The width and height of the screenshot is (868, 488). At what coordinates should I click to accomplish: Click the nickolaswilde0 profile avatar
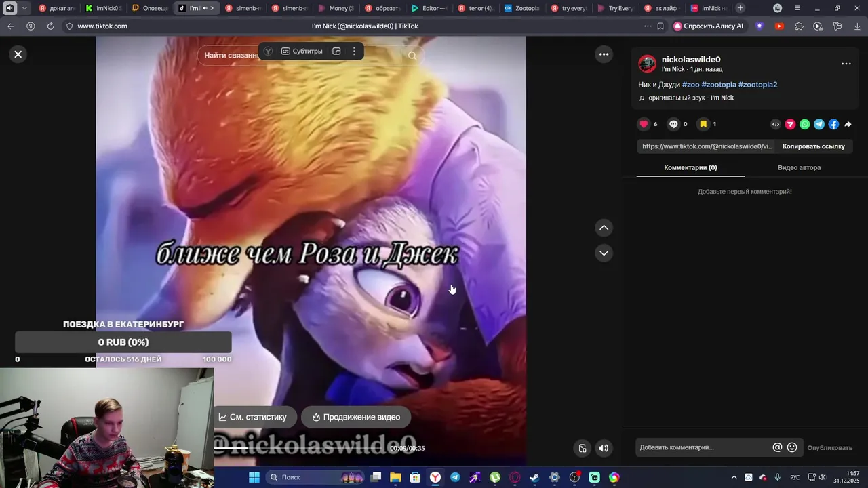(648, 64)
